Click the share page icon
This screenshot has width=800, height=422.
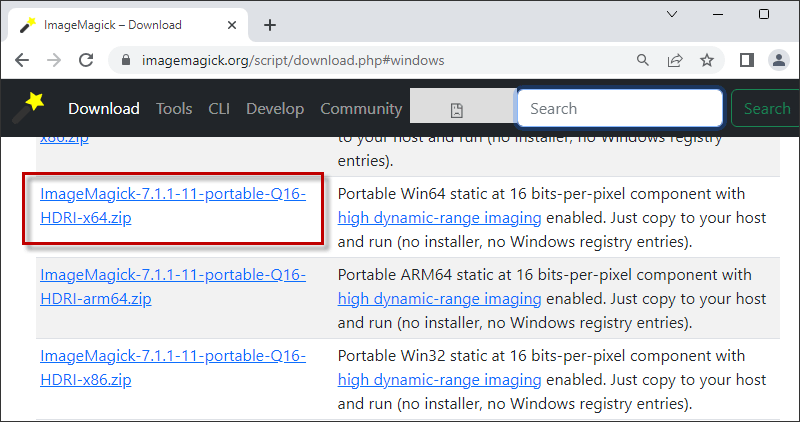coord(675,60)
